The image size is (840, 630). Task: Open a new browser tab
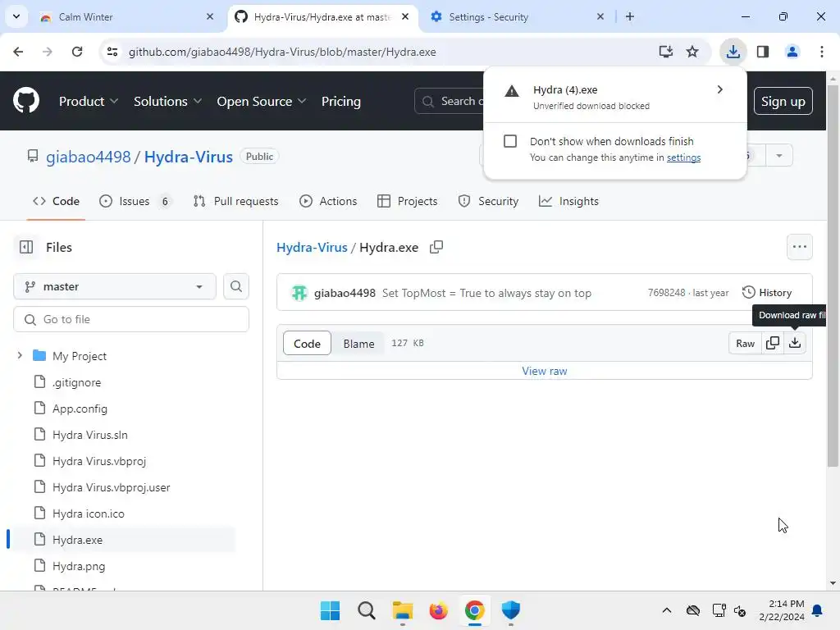[x=630, y=16]
